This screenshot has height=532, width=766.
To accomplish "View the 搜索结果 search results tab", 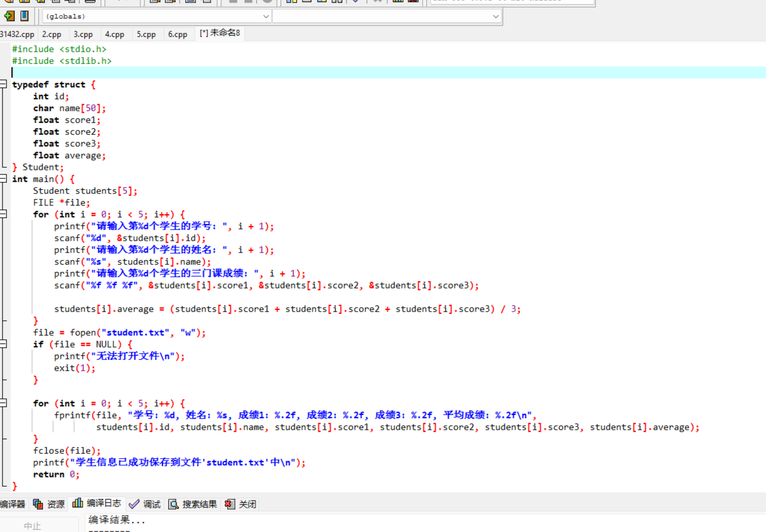I will point(193,504).
